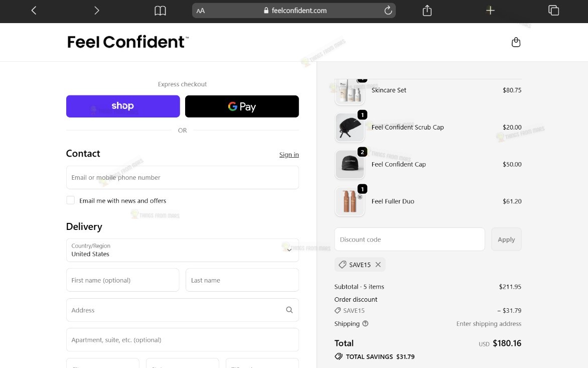This screenshot has height=368, width=588.
Task: Click the address search magnifier icon
Action: click(x=289, y=310)
